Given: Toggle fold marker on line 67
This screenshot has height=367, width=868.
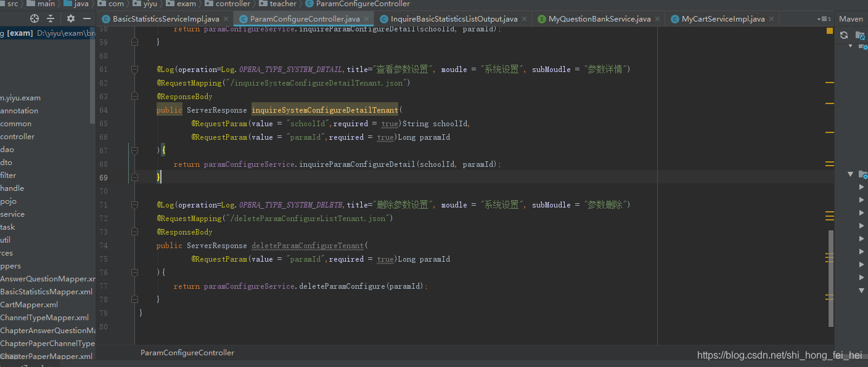Looking at the screenshot, I should click(134, 151).
